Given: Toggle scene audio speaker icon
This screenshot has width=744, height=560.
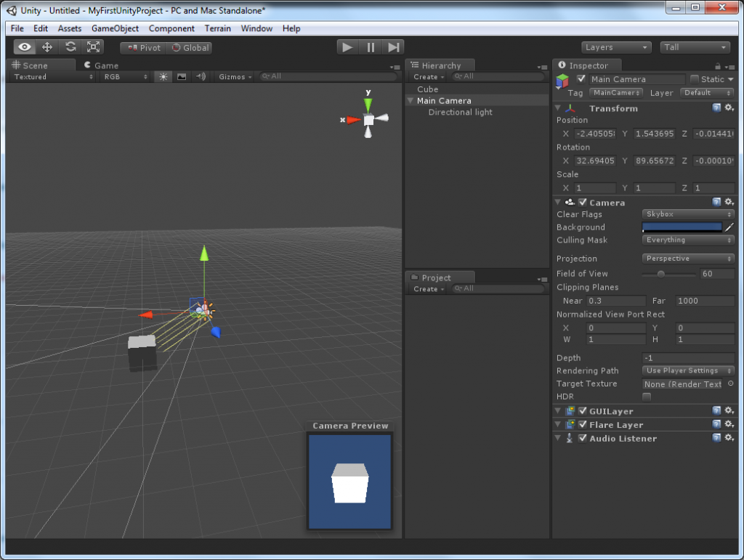Looking at the screenshot, I should [201, 77].
